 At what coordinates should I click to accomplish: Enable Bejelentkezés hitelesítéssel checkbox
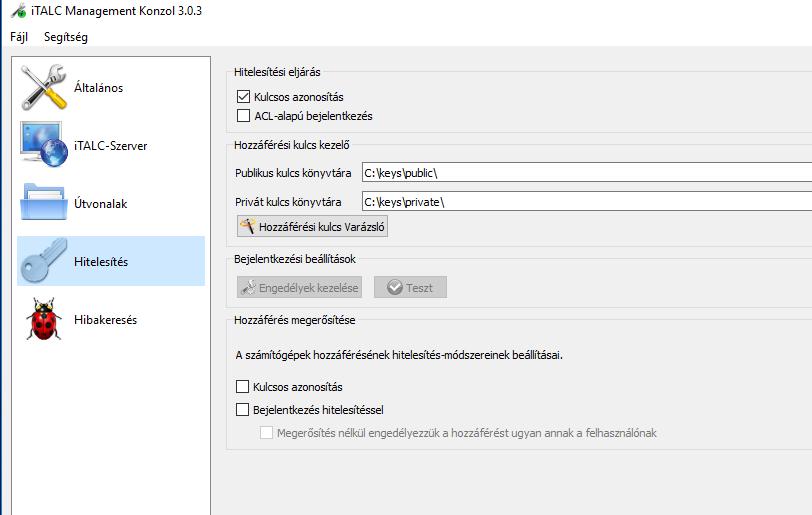pyautogui.click(x=242, y=409)
